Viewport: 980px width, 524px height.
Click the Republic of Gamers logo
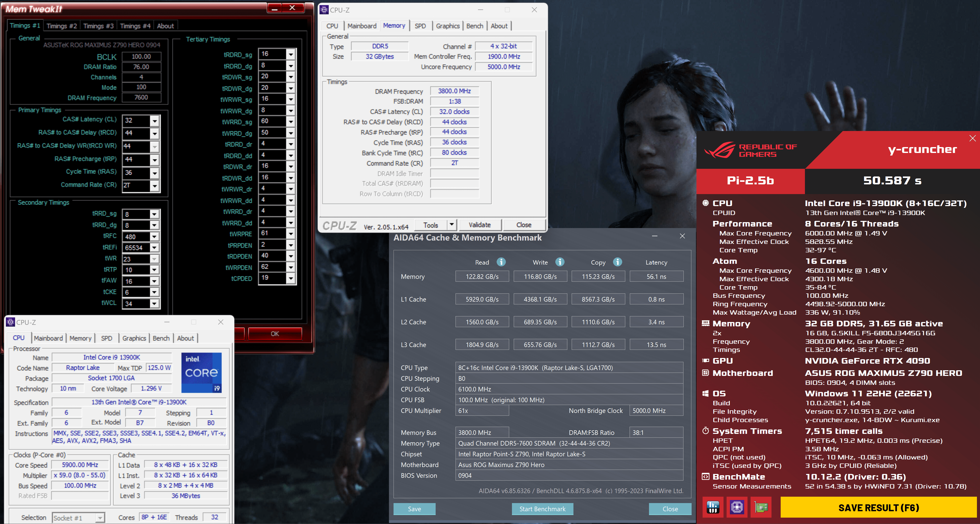click(750, 150)
